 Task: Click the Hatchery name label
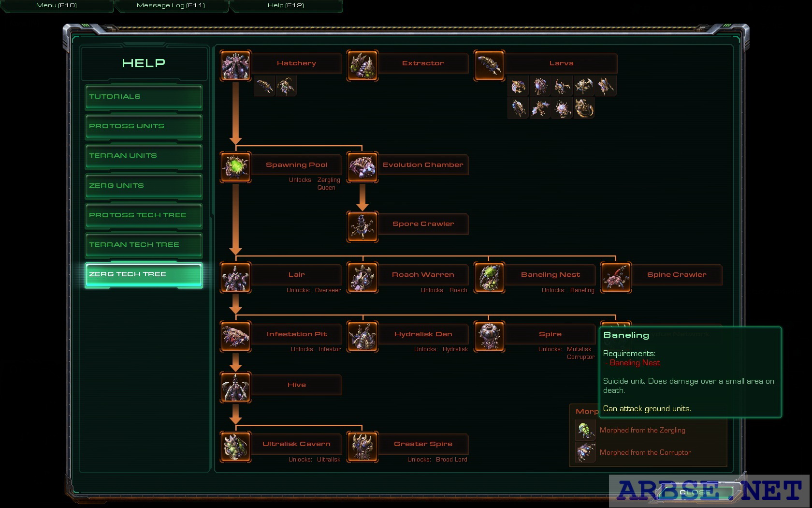click(x=296, y=63)
